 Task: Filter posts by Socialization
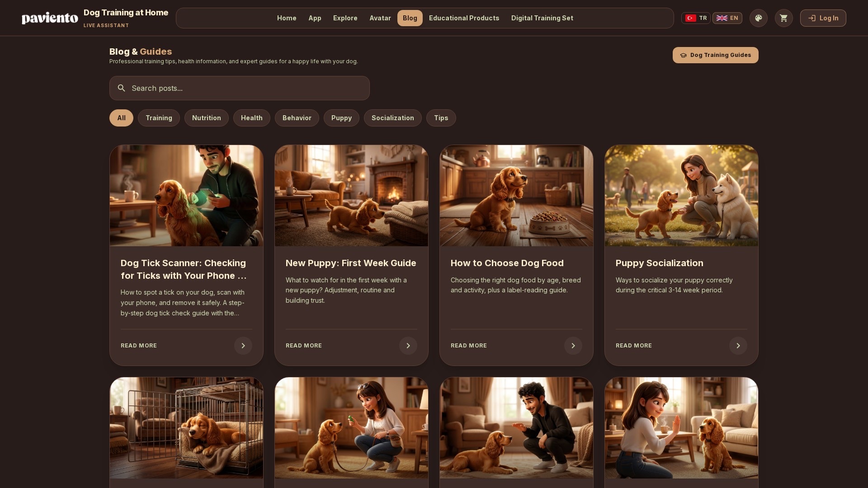coord(393,118)
